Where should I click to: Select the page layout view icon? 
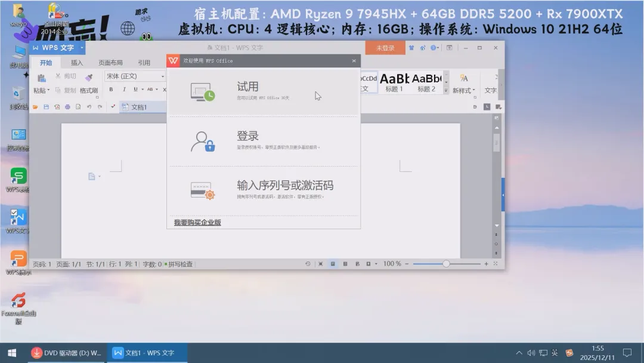(x=333, y=264)
